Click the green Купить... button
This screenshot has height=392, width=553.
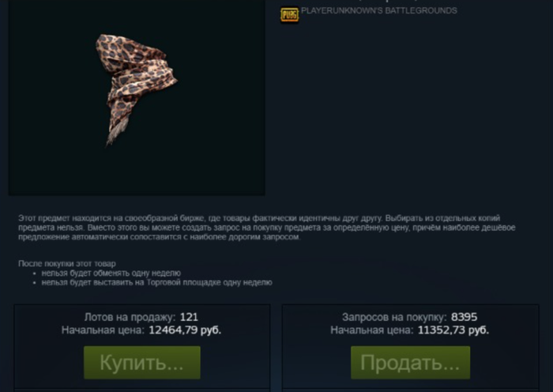pyautogui.click(x=142, y=363)
